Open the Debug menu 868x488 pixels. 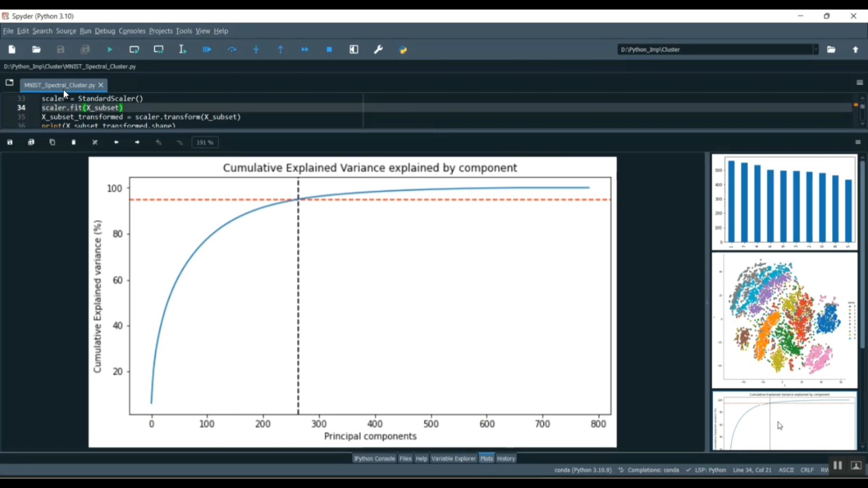(x=105, y=31)
